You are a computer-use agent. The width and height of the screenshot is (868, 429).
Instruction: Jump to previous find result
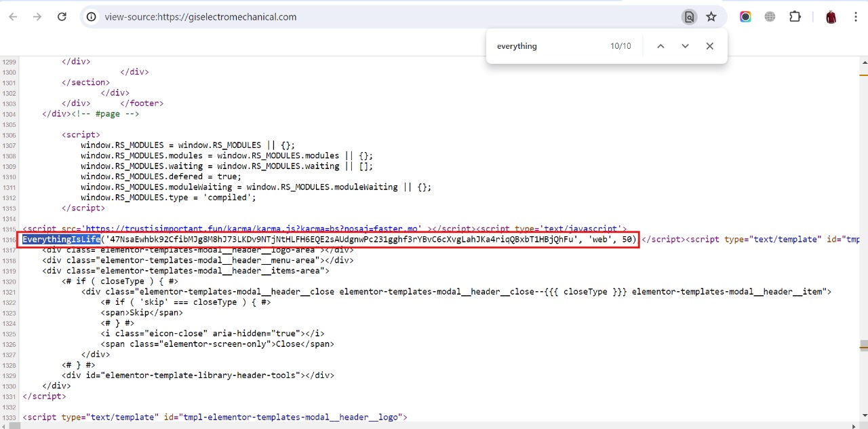click(660, 46)
